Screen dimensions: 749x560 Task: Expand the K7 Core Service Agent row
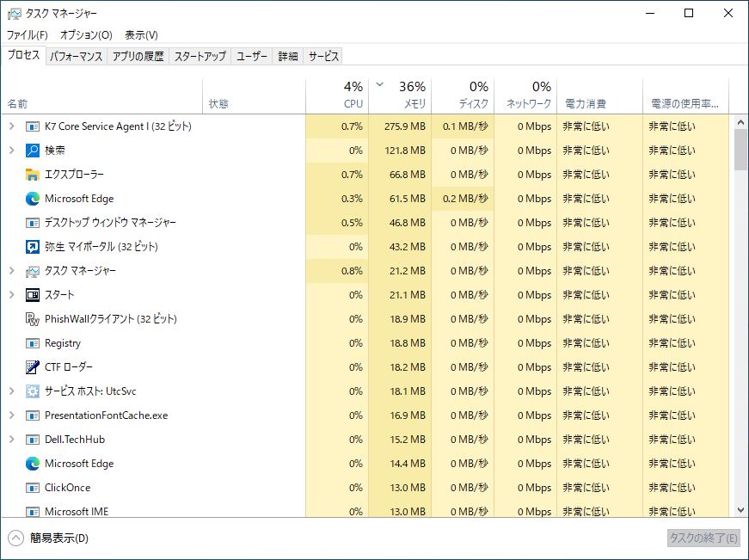click(11, 126)
